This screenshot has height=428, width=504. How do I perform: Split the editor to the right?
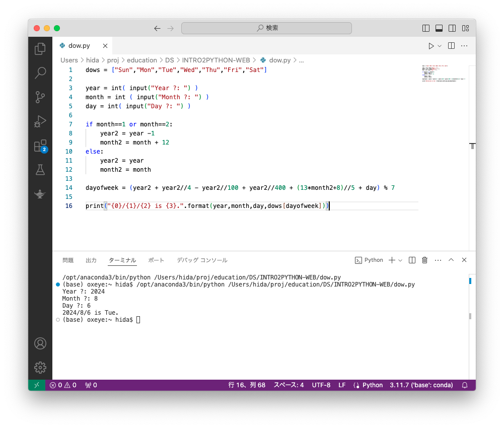pos(451,46)
